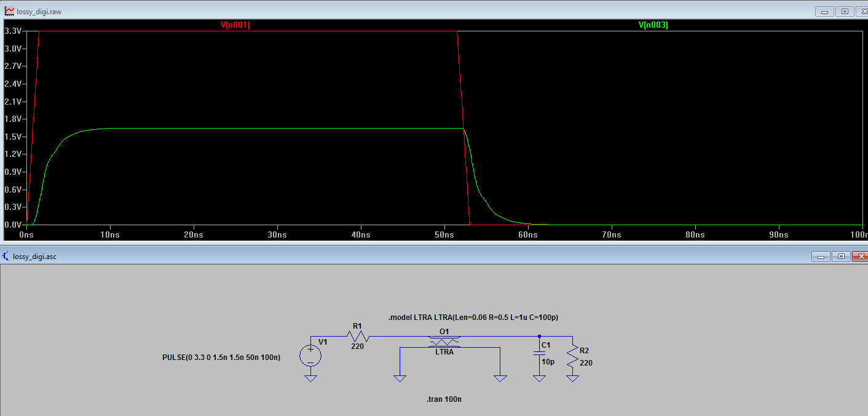The image size is (868, 416).
Task: Select the O1 lossy transmission line symbol
Action: (444, 342)
